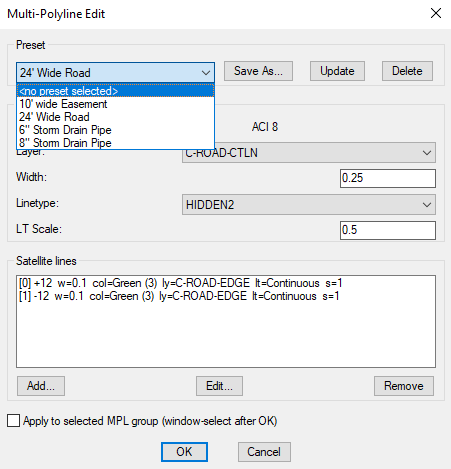Add a new satellite line
This screenshot has width=451, height=469.
point(41,386)
